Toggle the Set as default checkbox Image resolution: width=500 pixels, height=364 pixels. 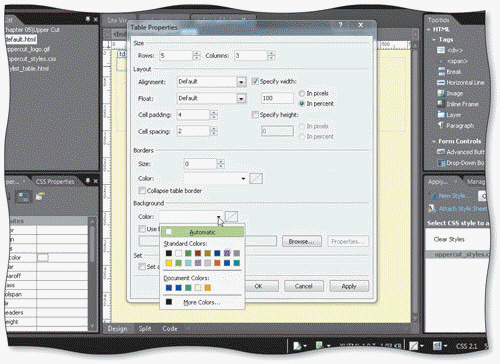[142, 267]
